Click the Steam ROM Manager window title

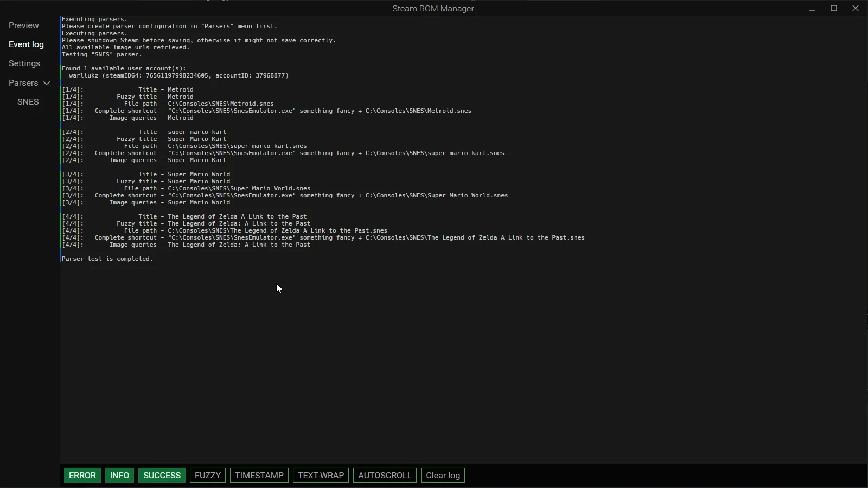point(433,9)
